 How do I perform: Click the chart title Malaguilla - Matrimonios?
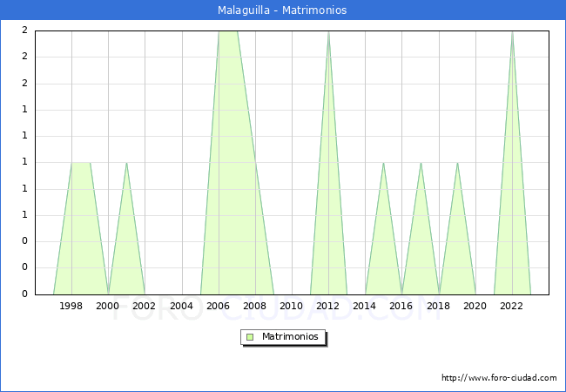[x=283, y=10]
